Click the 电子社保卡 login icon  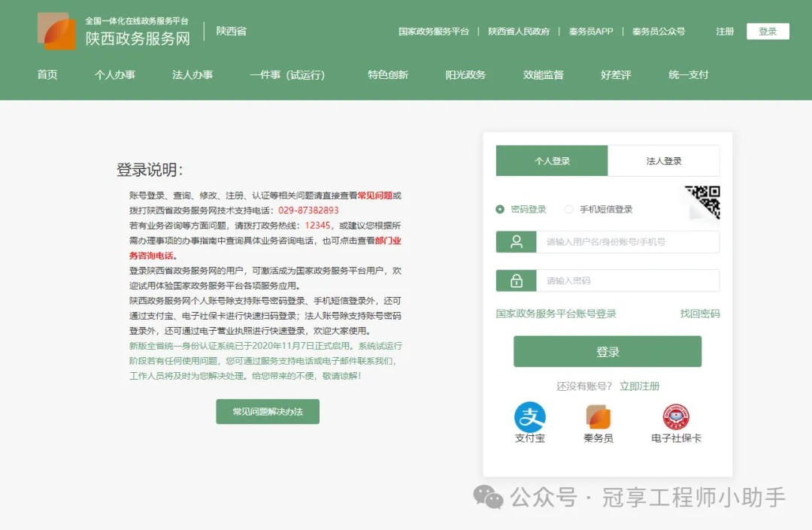676,417
